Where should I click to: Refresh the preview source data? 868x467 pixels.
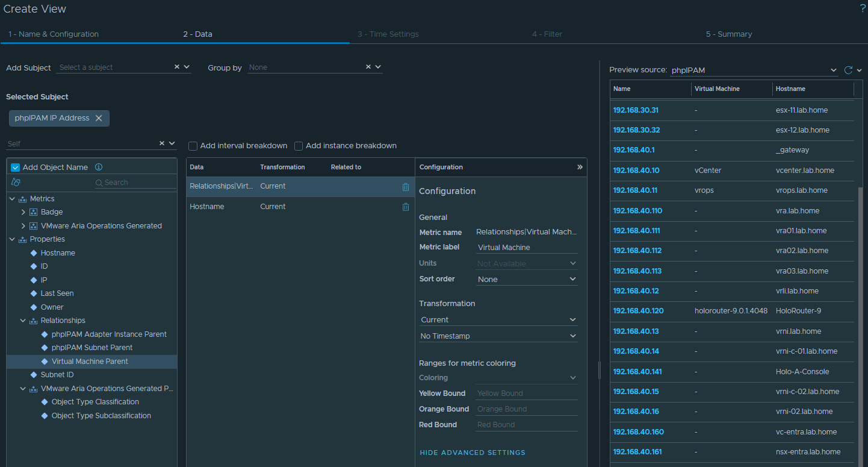(x=848, y=70)
